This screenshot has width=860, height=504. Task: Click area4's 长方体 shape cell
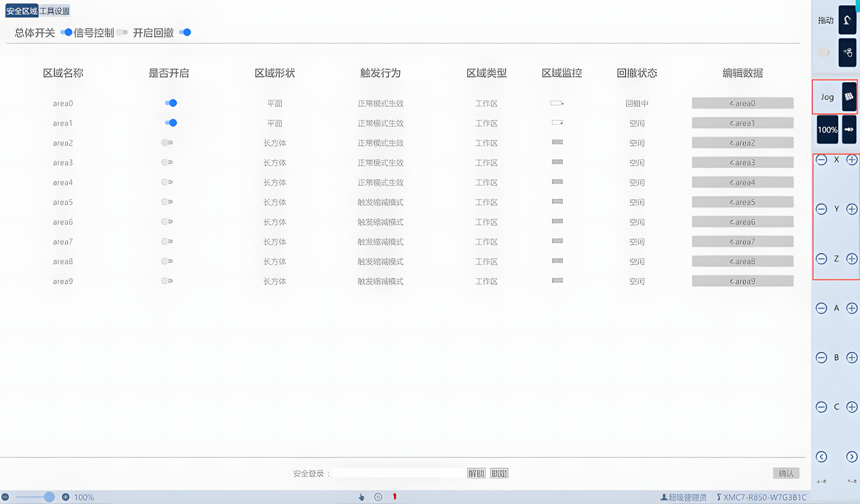(x=275, y=182)
